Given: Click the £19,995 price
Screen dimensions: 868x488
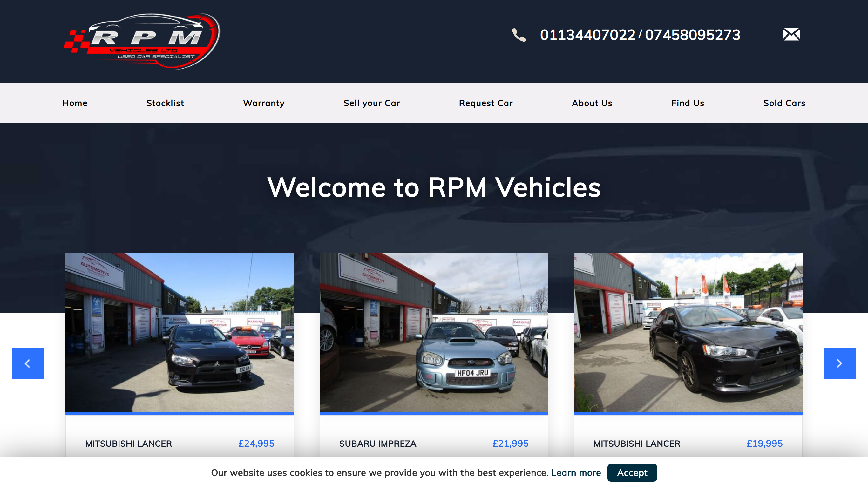Looking at the screenshot, I should [764, 444].
